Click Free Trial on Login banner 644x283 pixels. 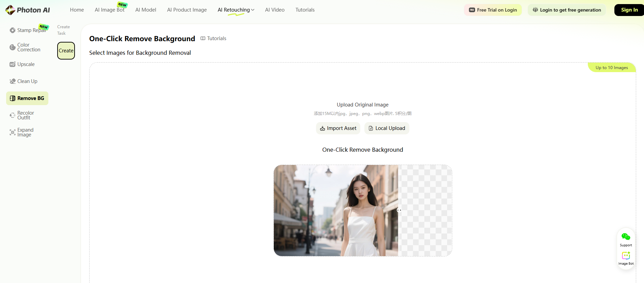coord(493,10)
